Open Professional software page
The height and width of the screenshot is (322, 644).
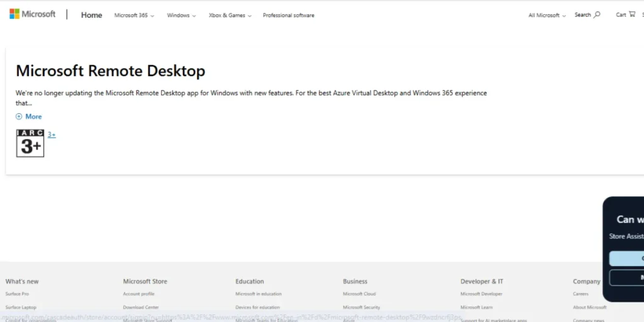(x=288, y=15)
